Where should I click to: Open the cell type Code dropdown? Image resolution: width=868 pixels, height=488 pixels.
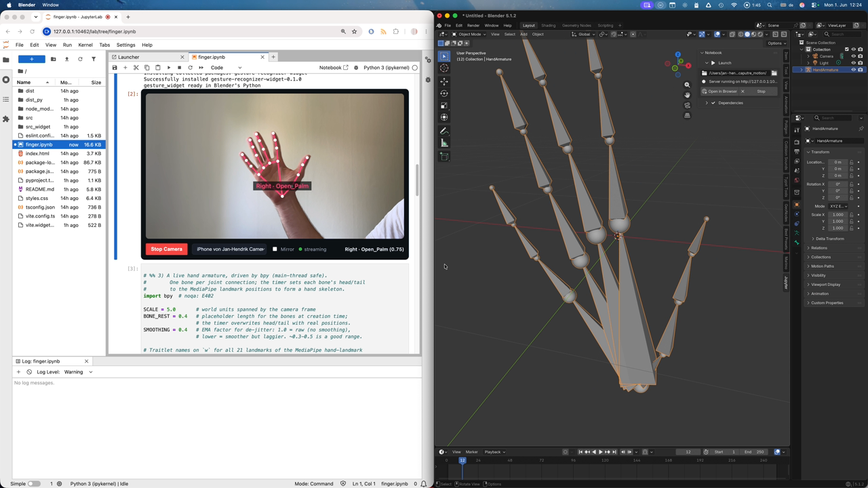click(x=225, y=68)
